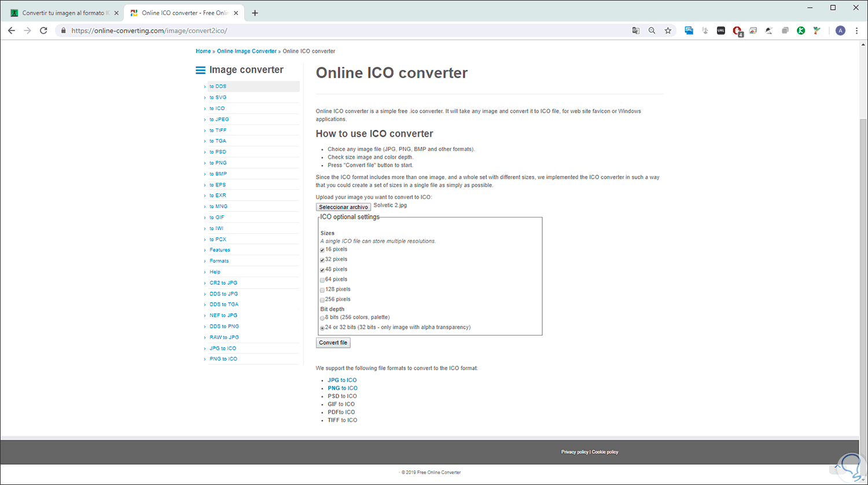Open a new browser tab

click(x=255, y=13)
